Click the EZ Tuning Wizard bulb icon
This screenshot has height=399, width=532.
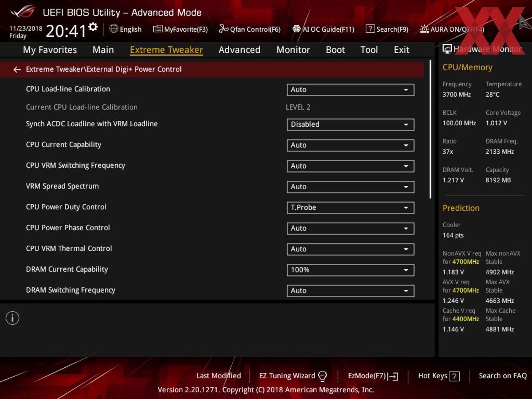[x=322, y=376]
